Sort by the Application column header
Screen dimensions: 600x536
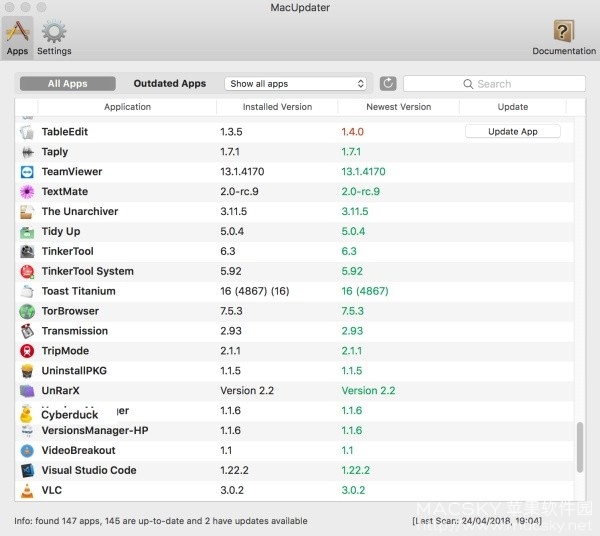pyautogui.click(x=127, y=107)
